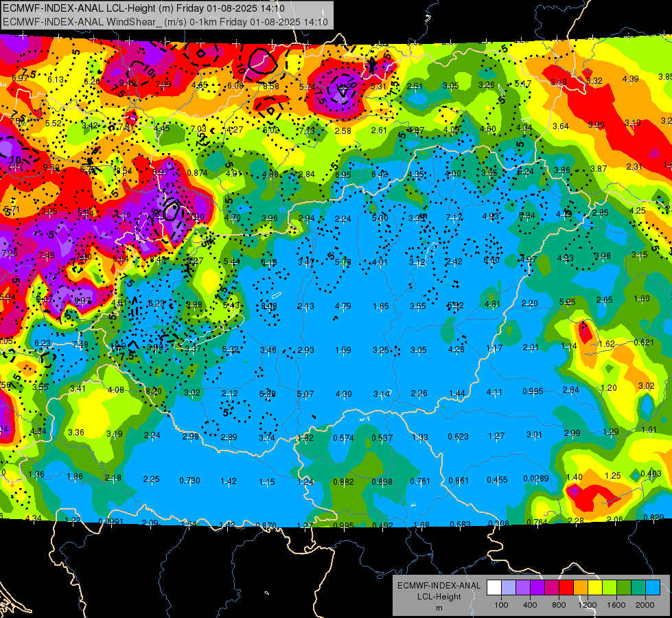Screen dimensions: 672x618
Task: Click the magenta legend color swatch
Action: 552,588
